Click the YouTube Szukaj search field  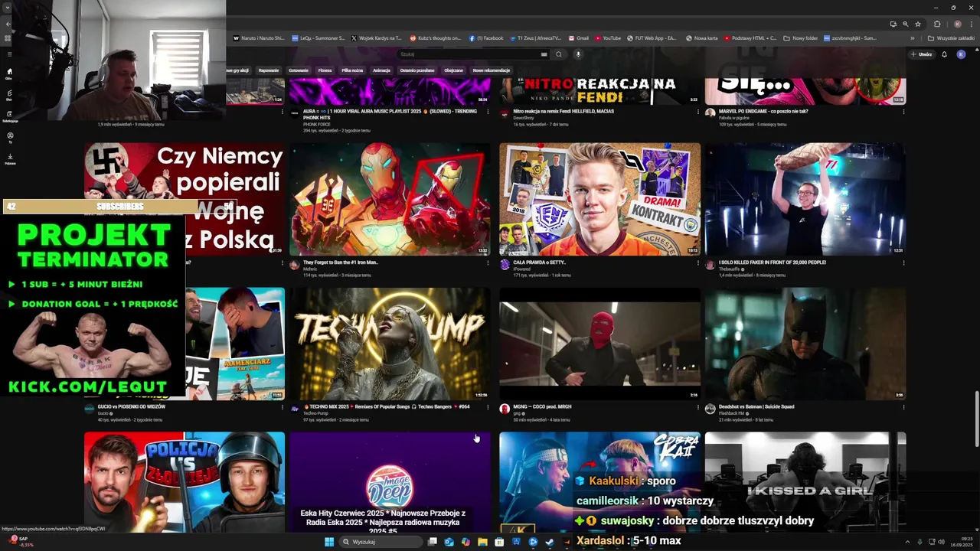pyautogui.click(x=473, y=54)
